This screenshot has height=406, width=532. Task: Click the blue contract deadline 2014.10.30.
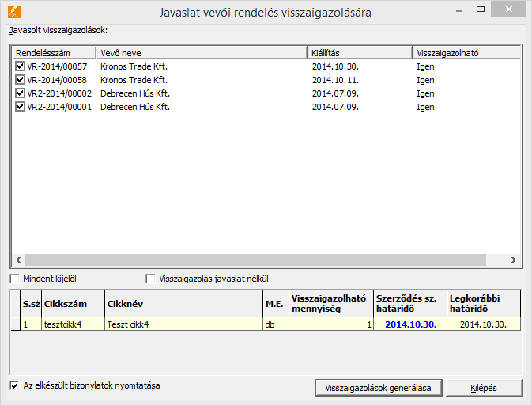tap(411, 324)
